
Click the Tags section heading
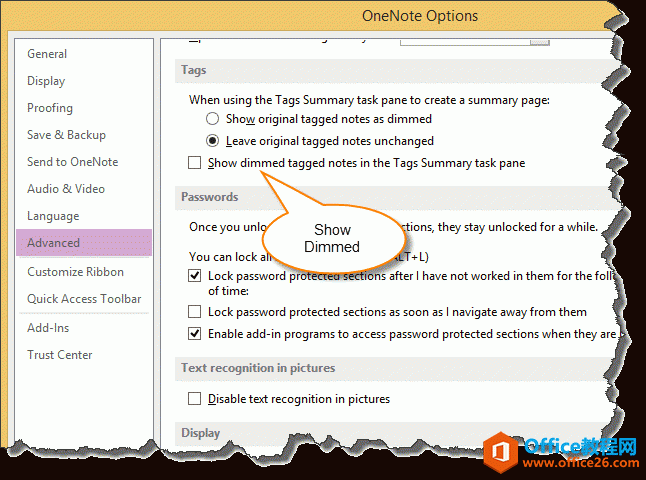click(x=194, y=70)
